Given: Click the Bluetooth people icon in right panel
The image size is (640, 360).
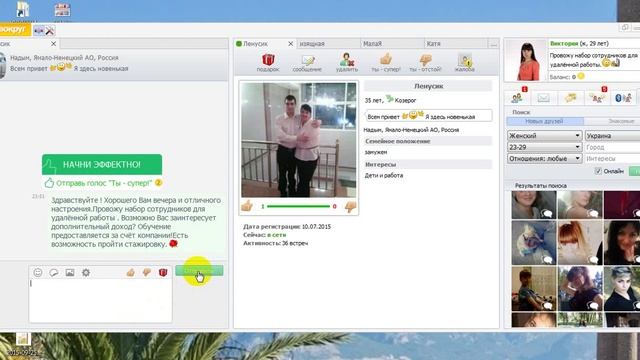Looking at the screenshot, I should [x=623, y=98].
